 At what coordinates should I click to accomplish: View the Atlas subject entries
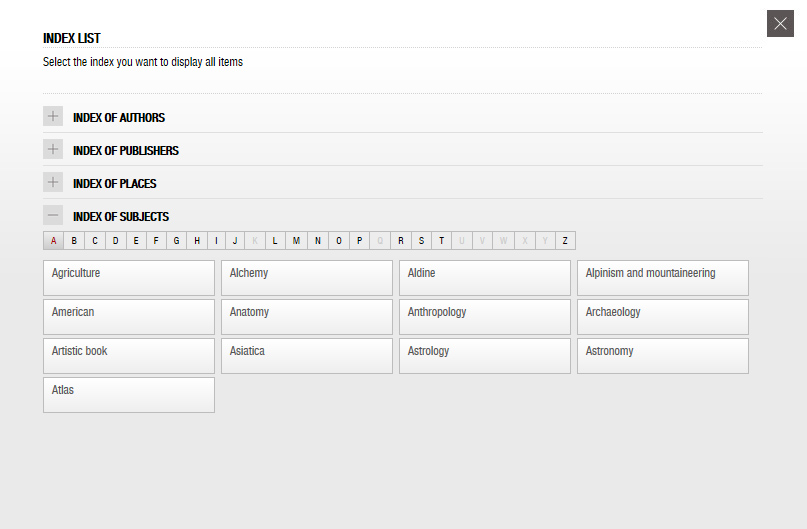tap(129, 395)
